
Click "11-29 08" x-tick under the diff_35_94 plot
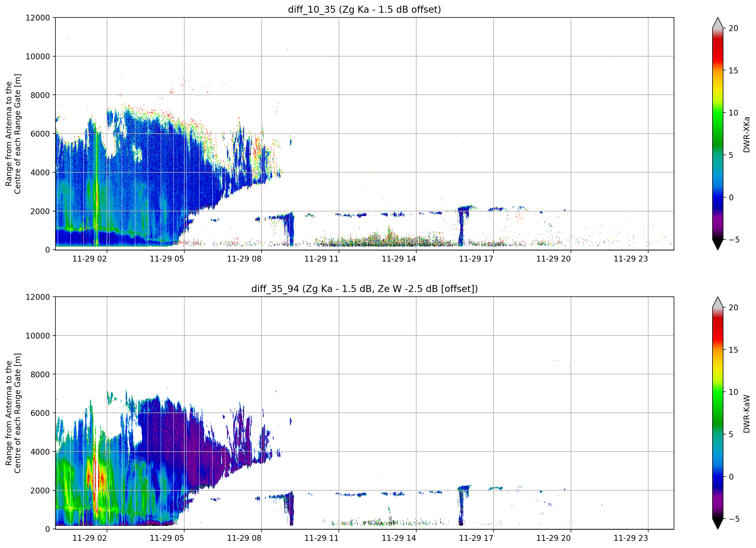point(244,538)
